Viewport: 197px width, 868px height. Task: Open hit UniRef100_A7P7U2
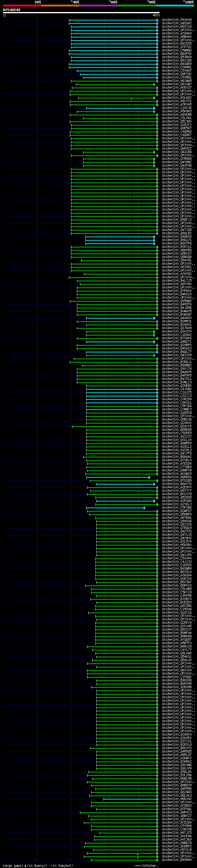[x=177, y=47]
